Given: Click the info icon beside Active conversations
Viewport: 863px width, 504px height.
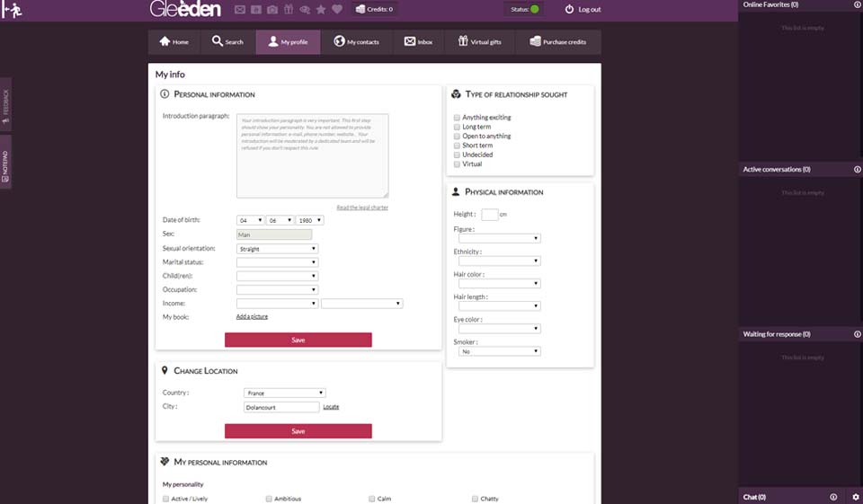Looking at the screenshot, I should pyautogui.click(x=856, y=169).
